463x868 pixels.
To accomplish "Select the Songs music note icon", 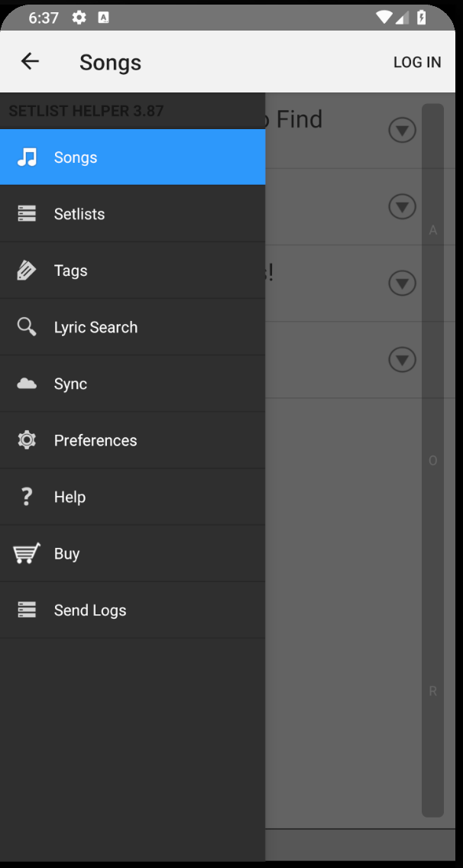I will 26,157.
